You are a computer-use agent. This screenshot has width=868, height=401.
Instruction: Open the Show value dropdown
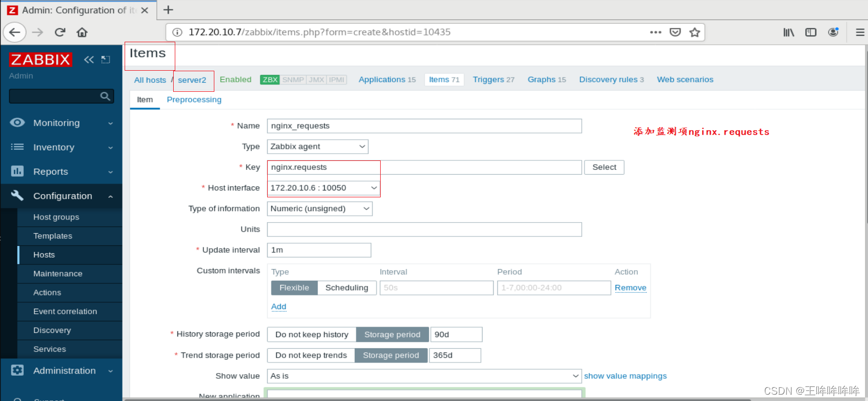click(424, 376)
